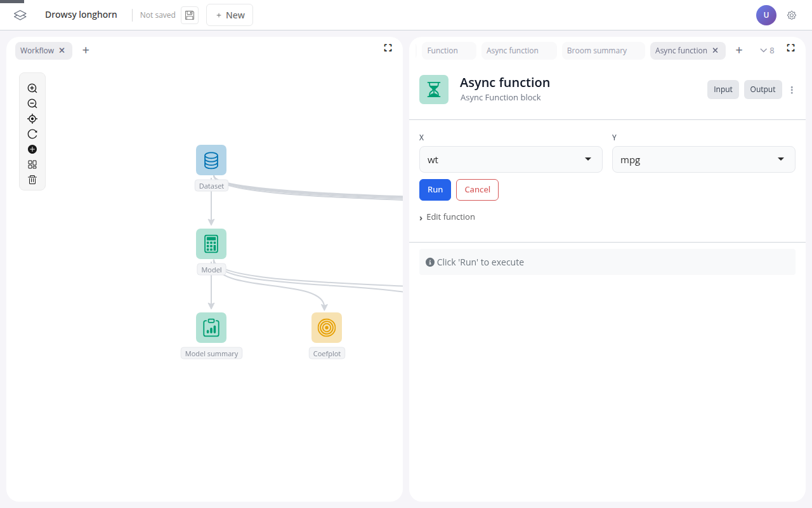The image size is (812, 508).
Task: Close the Workflow tab
Action: point(62,51)
